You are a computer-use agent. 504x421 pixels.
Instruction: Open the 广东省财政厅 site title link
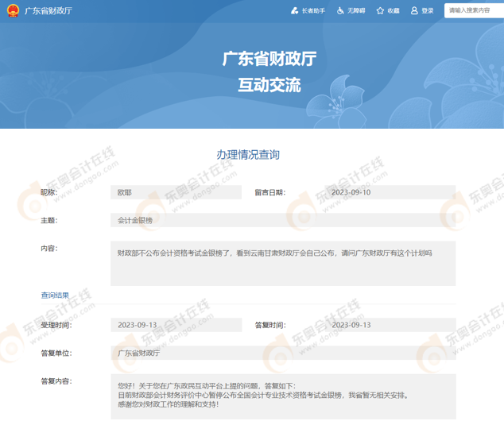(x=48, y=11)
